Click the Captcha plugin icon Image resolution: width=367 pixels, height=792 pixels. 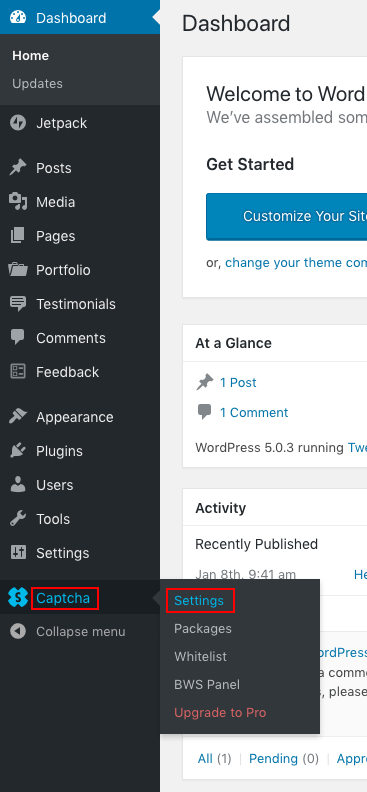18,598
